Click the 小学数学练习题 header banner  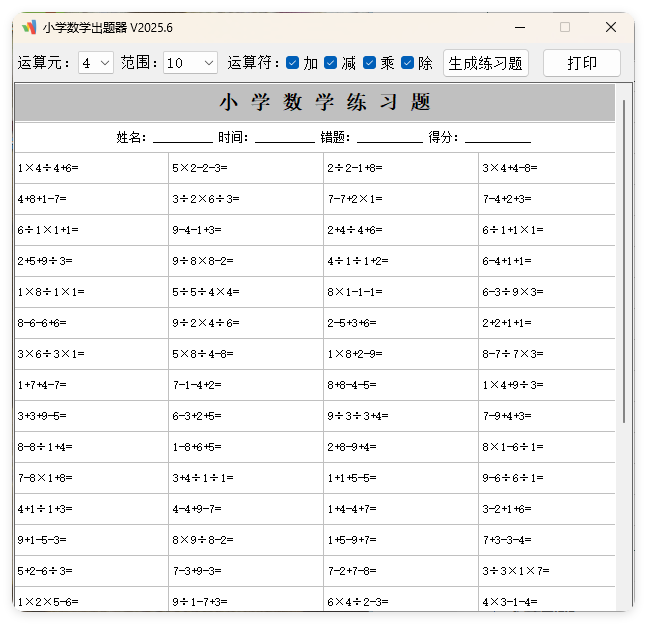pyautogui.click(x=314, y=103)
